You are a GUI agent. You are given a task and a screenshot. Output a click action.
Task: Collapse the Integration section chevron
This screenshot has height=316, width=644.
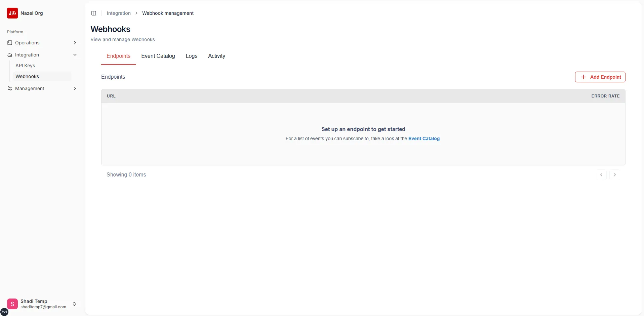click(75, 54)
